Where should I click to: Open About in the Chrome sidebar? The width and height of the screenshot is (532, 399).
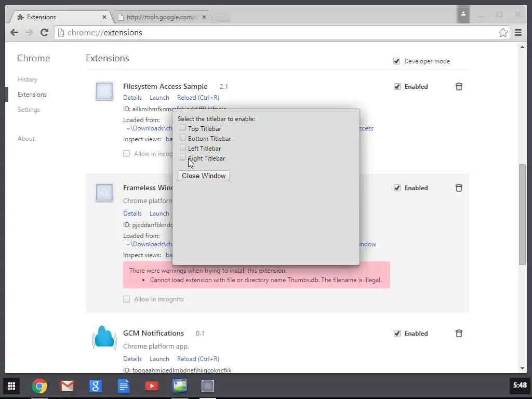pos(26,139)
